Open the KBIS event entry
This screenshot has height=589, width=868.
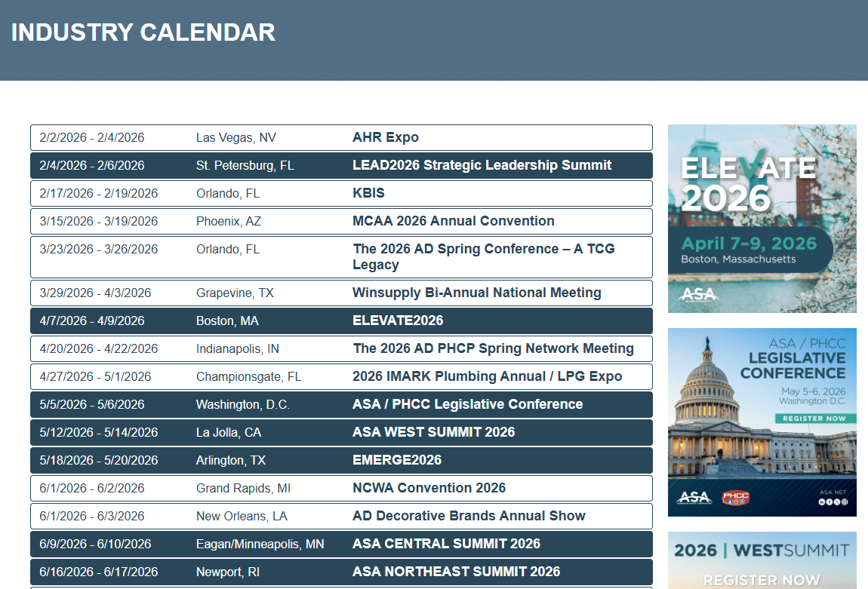[x=368, y=193]
